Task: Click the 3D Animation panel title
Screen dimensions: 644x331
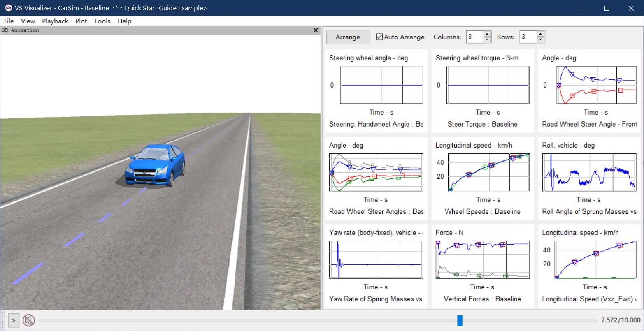Action: click(21, 30)
